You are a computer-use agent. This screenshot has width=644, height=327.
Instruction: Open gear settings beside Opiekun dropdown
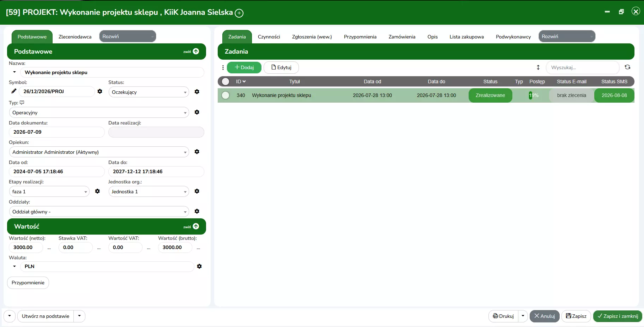pyautogui.click(x=197, y=152)
